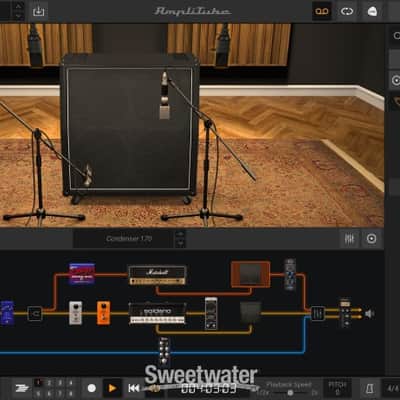Step to next preset with down arrow
400x400 pixels.
tap(19, 15)
